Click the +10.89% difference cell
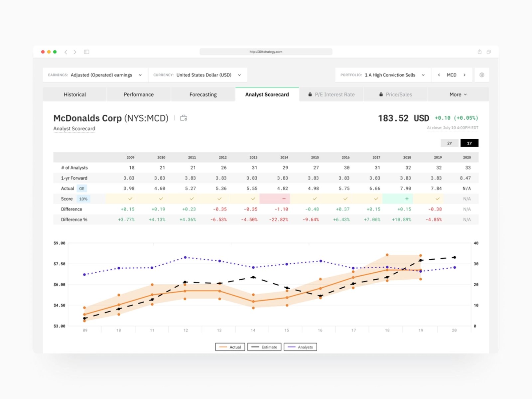 [401, 220]
